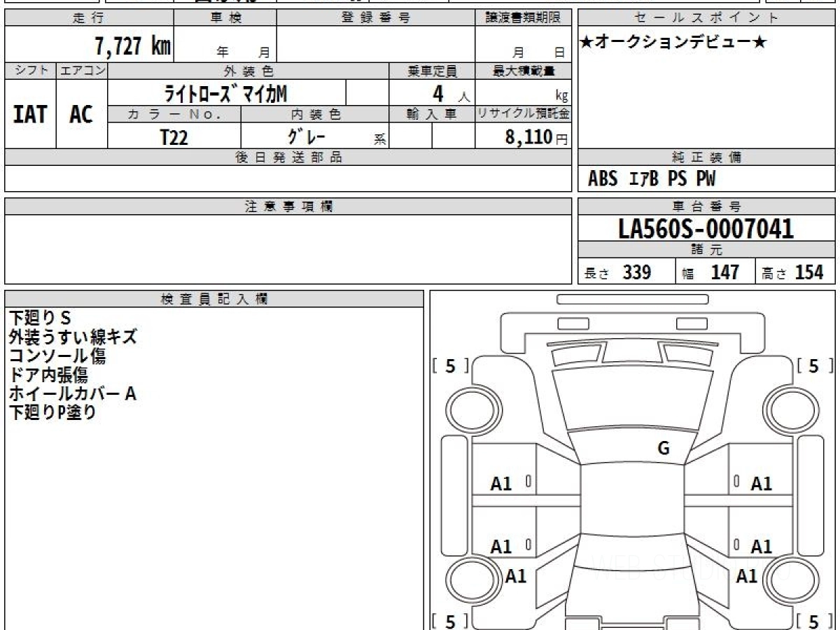Select the T22 color number

tap(174, 137)
